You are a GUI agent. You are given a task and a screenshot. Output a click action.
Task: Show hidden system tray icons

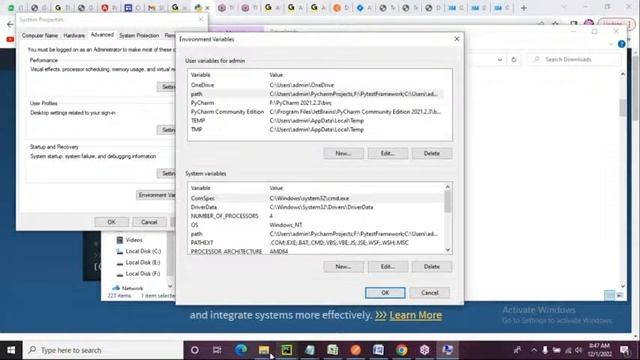tap(533, 350)
